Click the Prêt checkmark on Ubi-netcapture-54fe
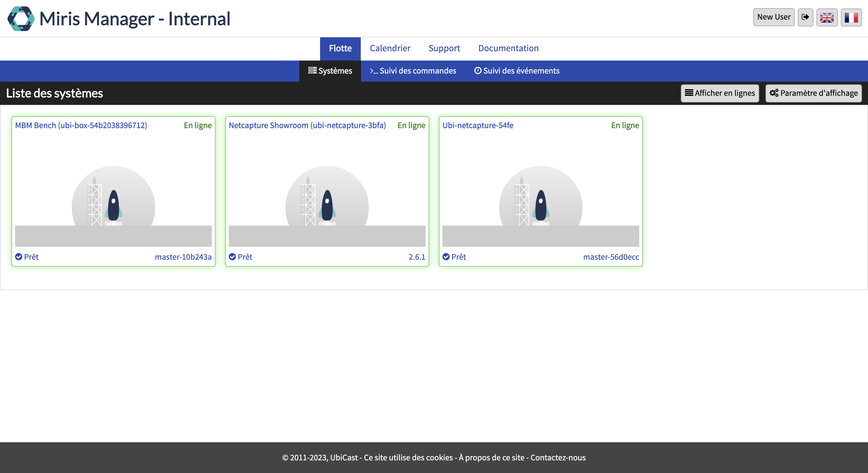Viewport: 868px width, 473px height. (x=446, y=257)
